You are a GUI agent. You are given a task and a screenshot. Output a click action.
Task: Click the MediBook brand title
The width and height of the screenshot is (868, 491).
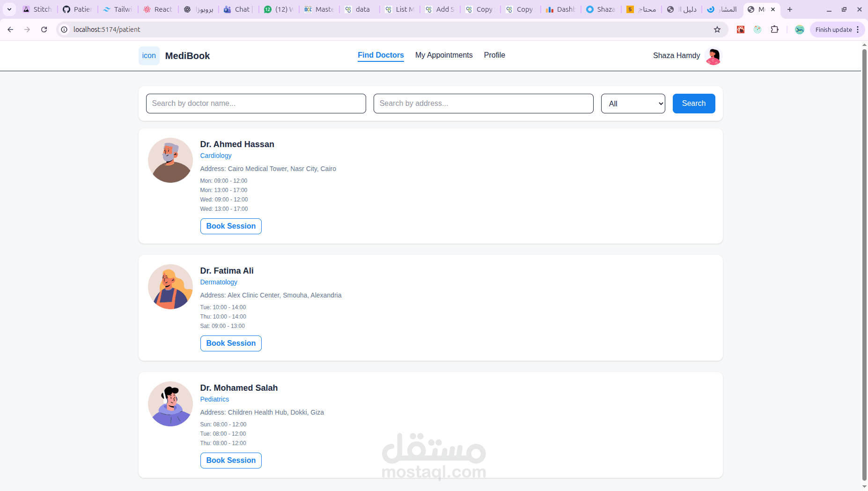[x=187, y=56]
